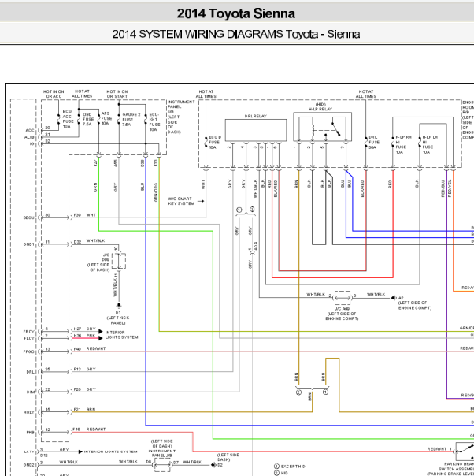The height and width of the screenshot is (476, 474).
Task: Click the empty DRL relay box
Action: 256,130
